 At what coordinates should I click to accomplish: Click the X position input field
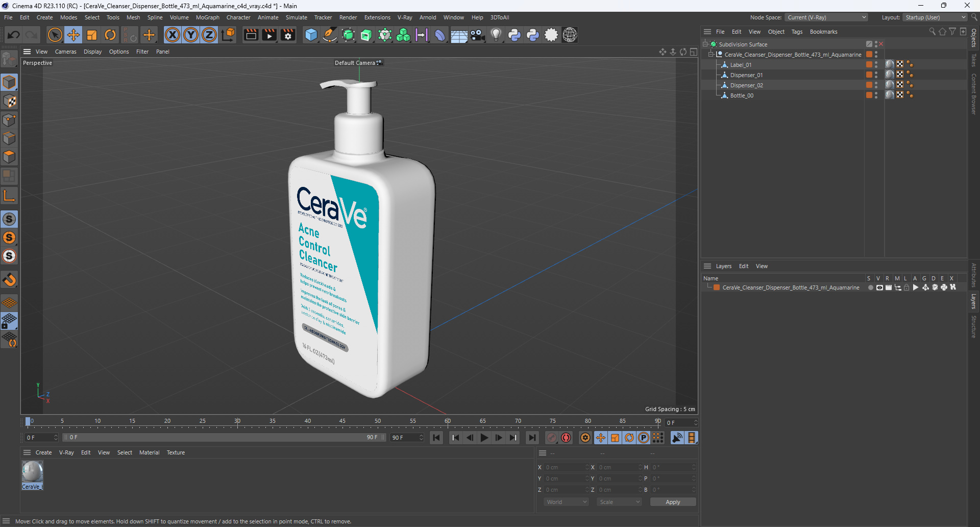[x=566, y=467]
